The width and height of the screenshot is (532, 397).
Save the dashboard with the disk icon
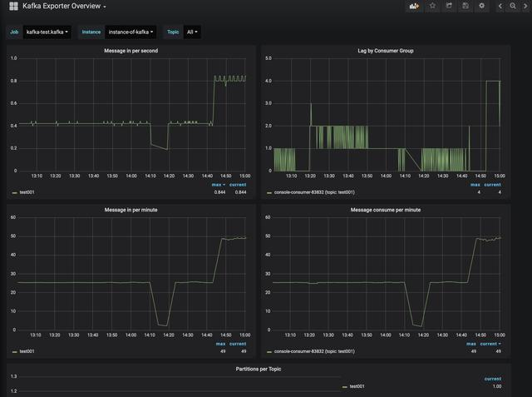pyautogui.click(x=465, y=6)
